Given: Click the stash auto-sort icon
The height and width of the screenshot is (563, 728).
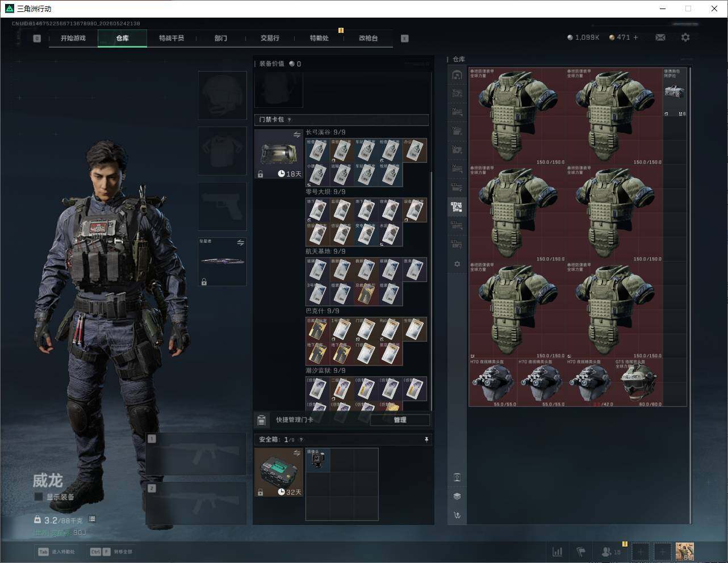Looking at the screenshot, I should coord(457,515).
